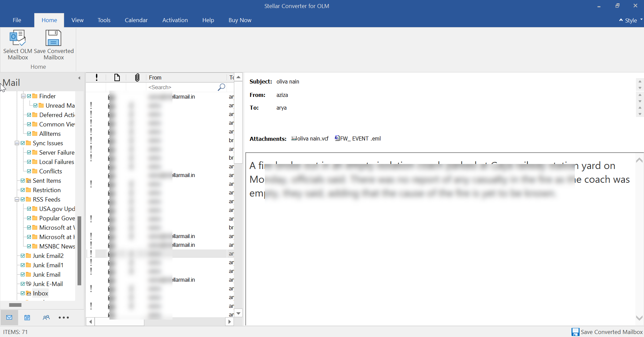Click the search magnifier icon in From column

[221, 87]
